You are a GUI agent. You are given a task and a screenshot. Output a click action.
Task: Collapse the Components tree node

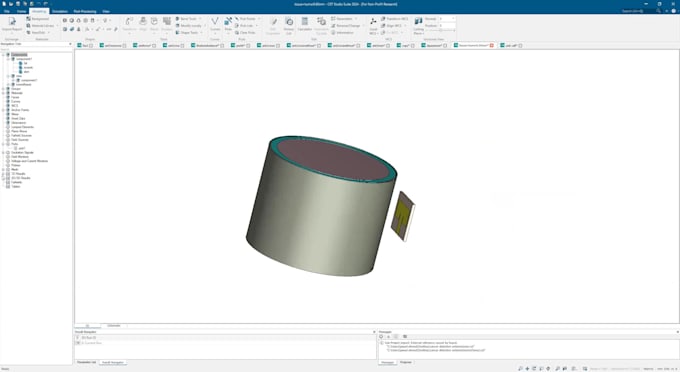pos(3,55)
